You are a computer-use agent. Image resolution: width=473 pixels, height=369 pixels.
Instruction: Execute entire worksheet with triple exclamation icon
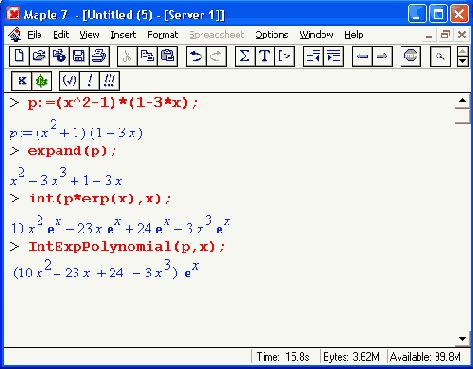point(109,81)
